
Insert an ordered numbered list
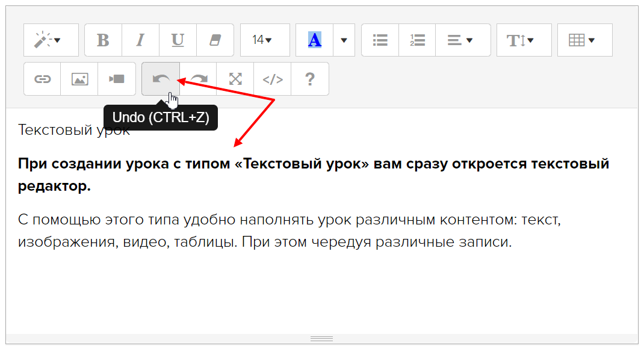click(417, 40)
